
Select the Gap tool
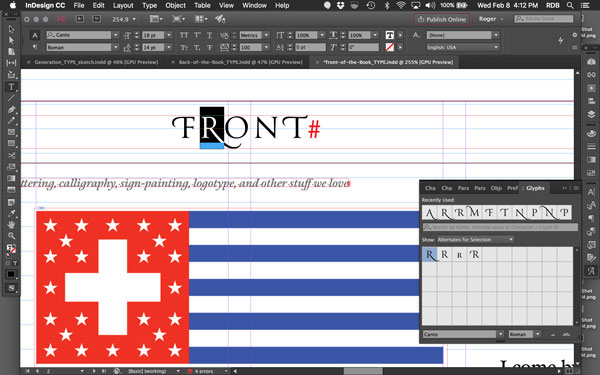coord(11,63)
